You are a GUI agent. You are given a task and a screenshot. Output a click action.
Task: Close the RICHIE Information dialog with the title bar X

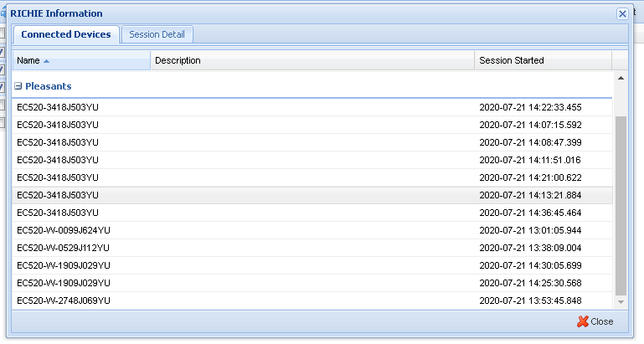click(622, 14)
